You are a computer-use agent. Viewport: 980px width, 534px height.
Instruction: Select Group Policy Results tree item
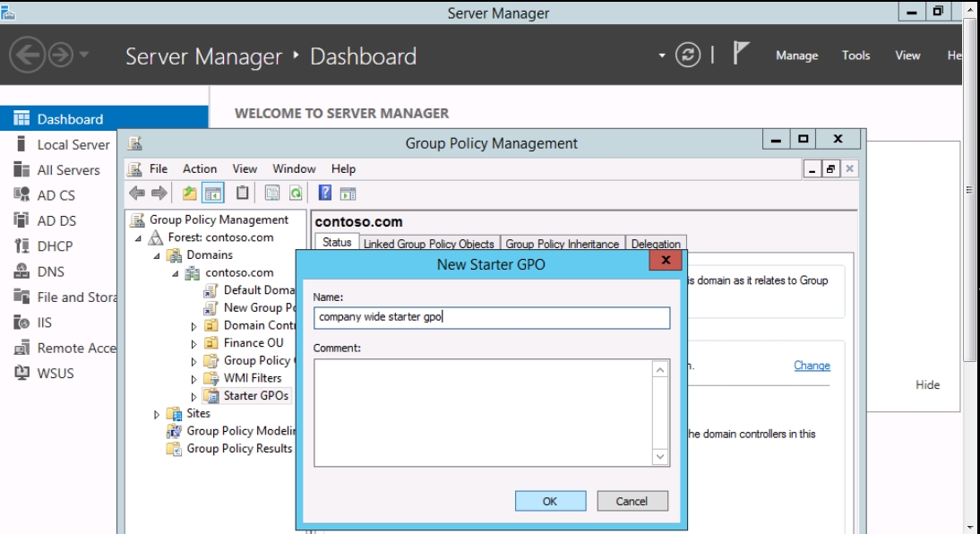click(x=239, y=448)
